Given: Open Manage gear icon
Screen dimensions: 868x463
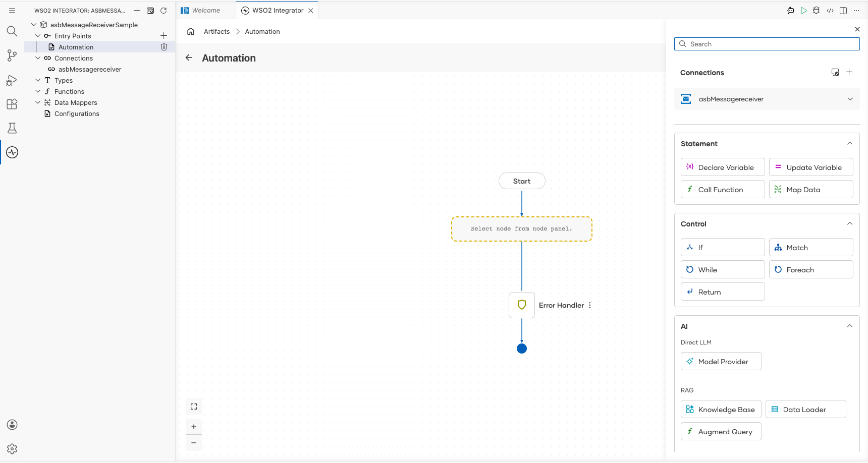Looking at the screenshot, I should 12,449.
